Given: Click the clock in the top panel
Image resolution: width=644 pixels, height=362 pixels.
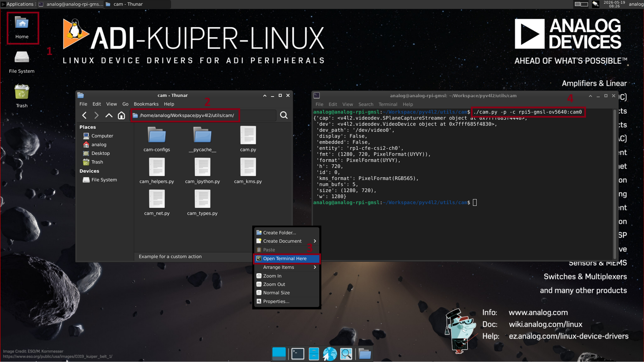Looking at the screenshot, I should [x=614, y=4].
